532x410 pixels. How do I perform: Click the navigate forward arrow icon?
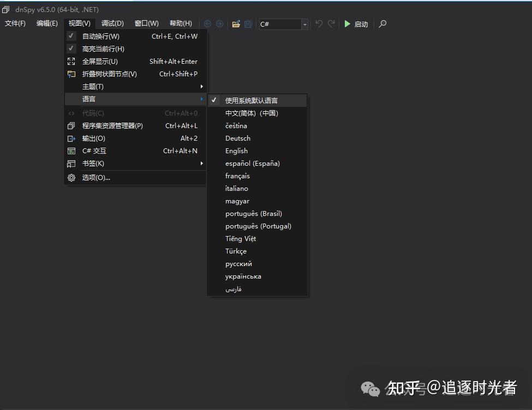[x=219, y=24]
